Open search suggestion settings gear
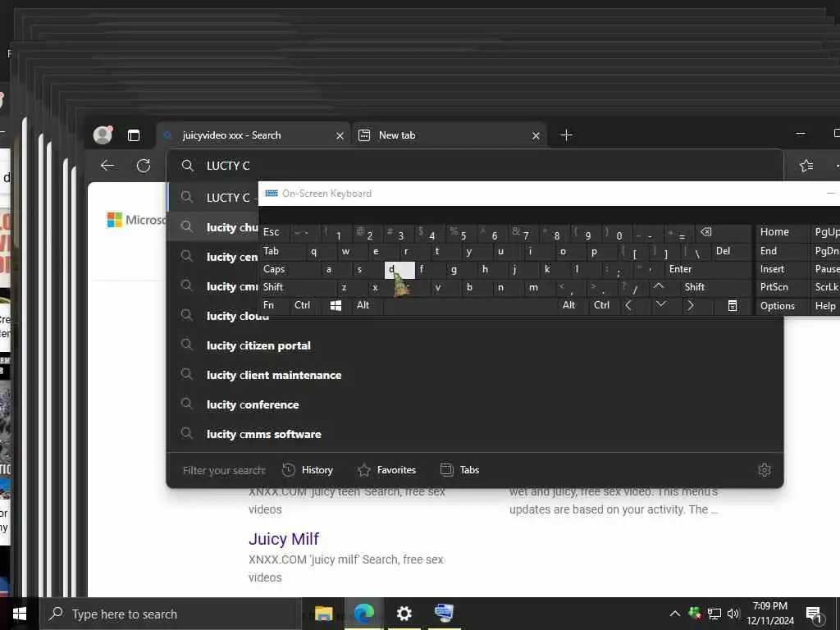Screen dimensions: 840x630 pos(765,470)
